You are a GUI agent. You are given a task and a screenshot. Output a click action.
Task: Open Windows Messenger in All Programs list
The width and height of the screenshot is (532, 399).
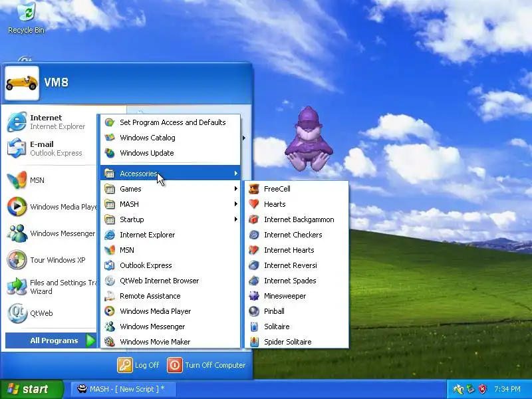coord(170,326)
